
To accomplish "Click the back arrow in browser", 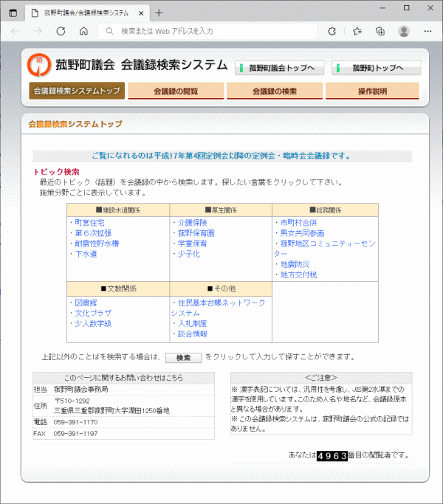I will click(15, 31).
